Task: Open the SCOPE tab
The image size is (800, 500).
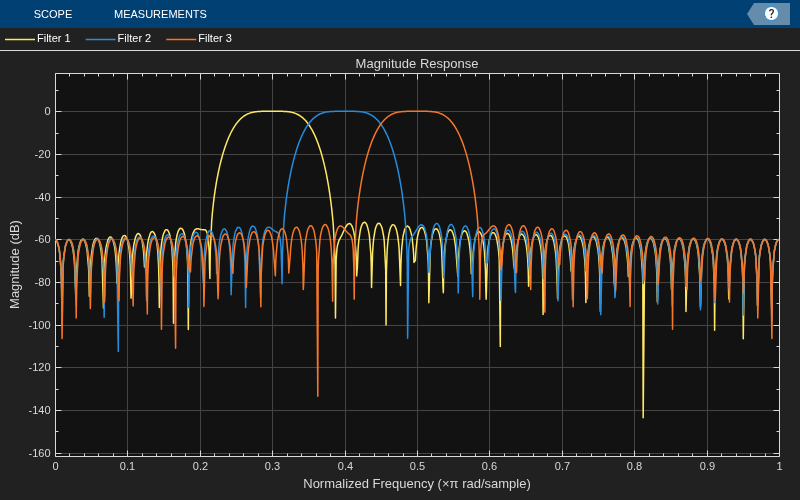Action: point(53,14)
